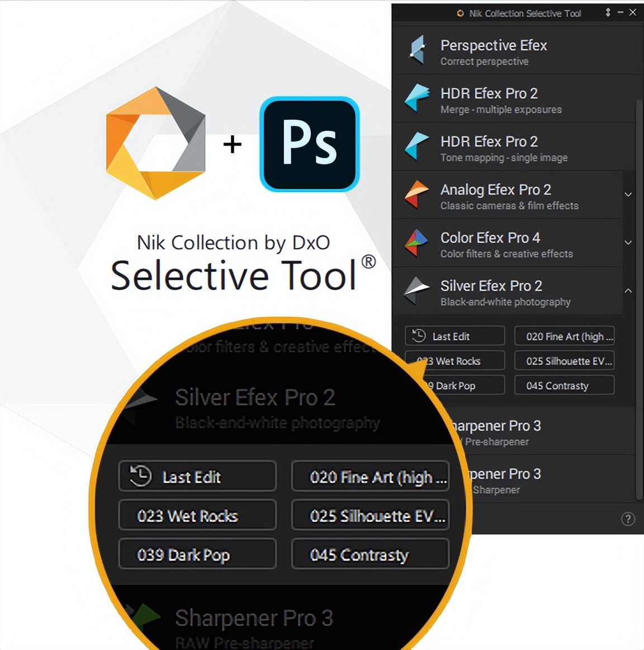Apply 020 Fine Art preset in the panel
The width and height of the screenshot is (644, 650).
564,336
